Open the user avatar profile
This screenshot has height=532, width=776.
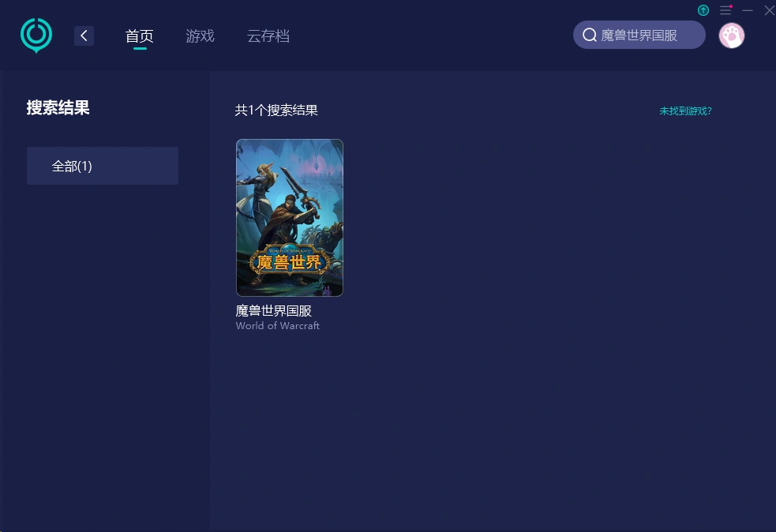(732, 36)
